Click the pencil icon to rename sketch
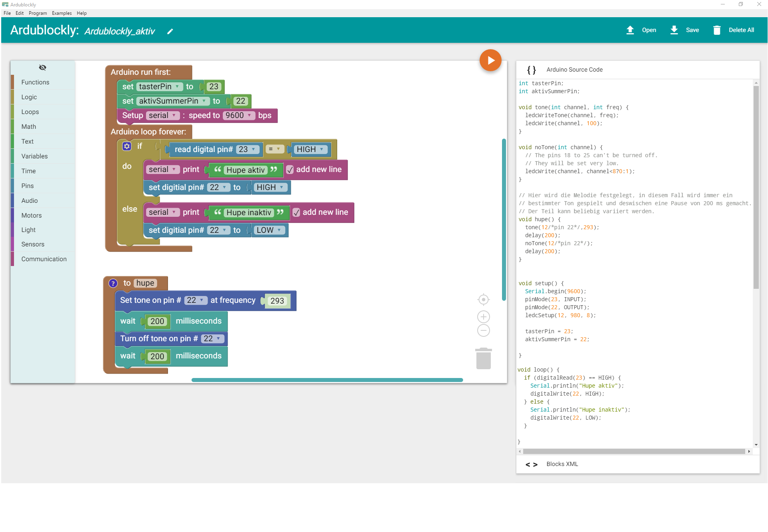This screenshot has width=768, height=532. click(170, 32)
